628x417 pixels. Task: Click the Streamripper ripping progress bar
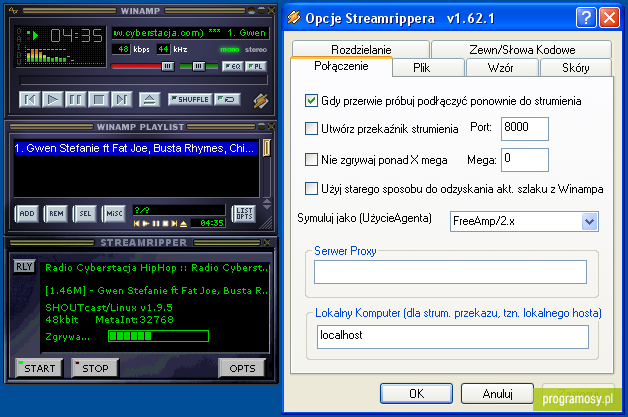[x=159, y=336]
